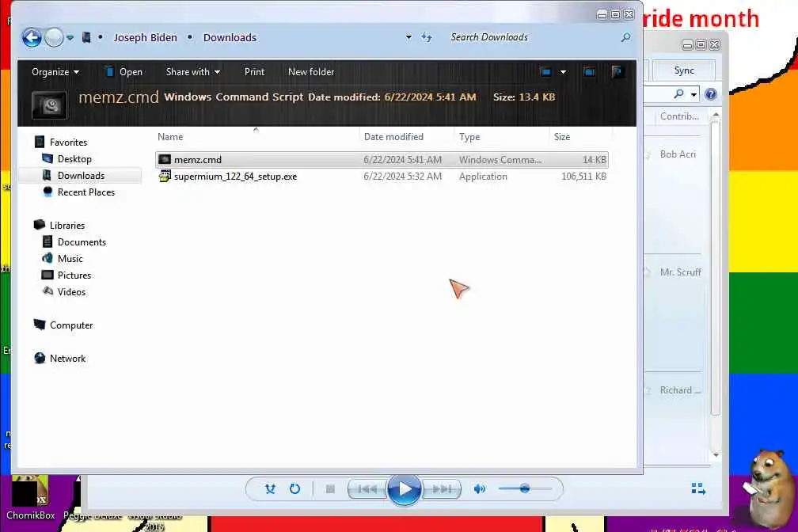The width and height of the screenshot is (798, 532).
Task: Select memz.cmd file name
Action: 197,160
